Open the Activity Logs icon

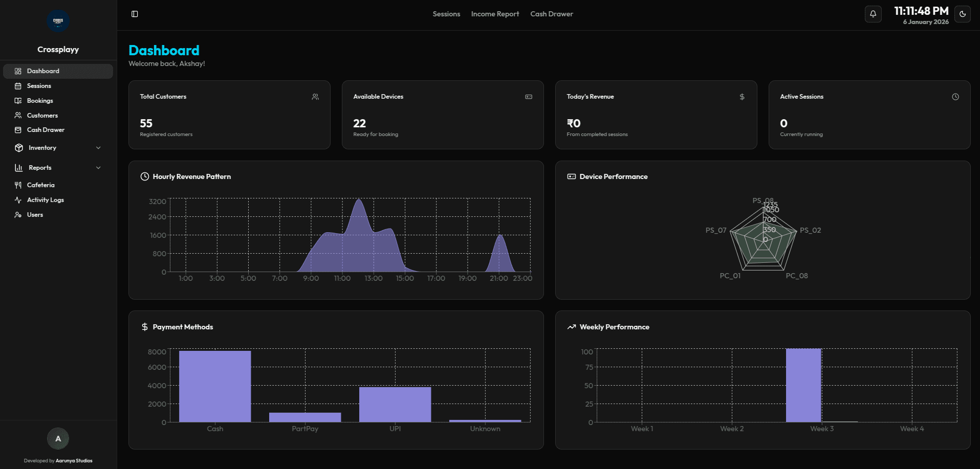18,199
